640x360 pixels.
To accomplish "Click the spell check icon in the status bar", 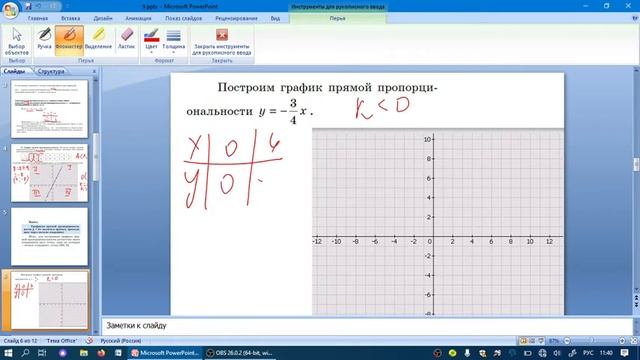I will pyautogui.click(x=89, y=340).
